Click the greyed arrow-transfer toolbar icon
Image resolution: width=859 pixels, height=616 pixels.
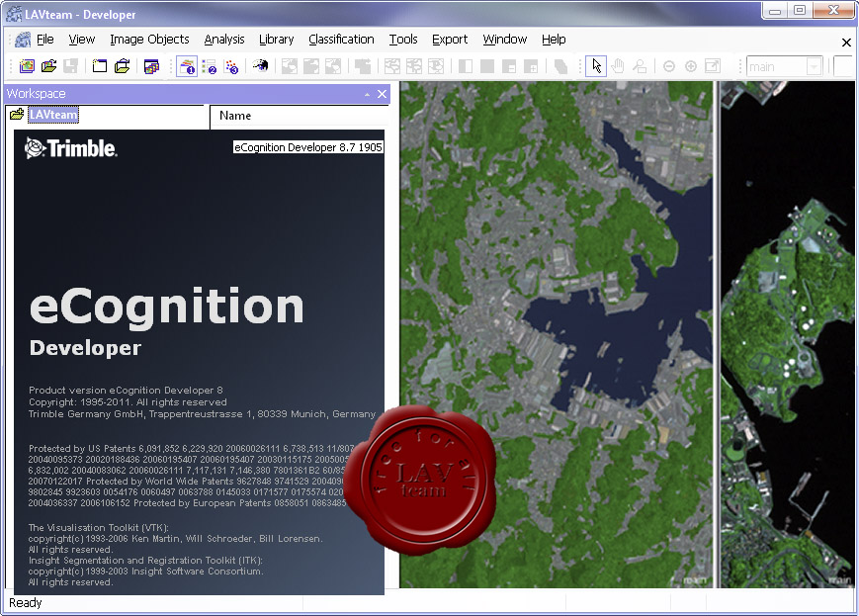(363, 67)
